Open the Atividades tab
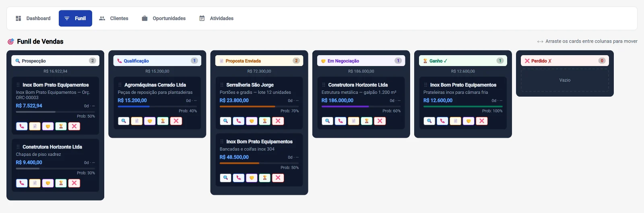Screen dimensions: 644x213 (x=216, y=19)
